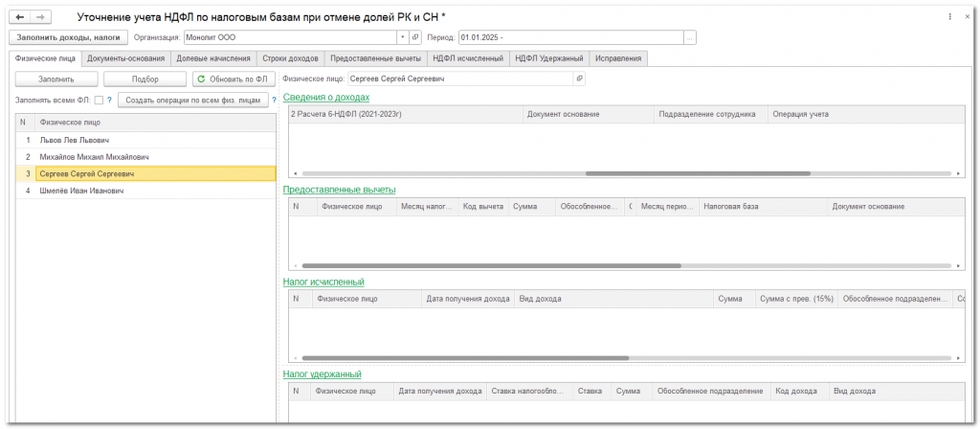Open the Документы-основания tab
Image resolution: width=980 pixels, height=429 pixels.
pos(125,58)
